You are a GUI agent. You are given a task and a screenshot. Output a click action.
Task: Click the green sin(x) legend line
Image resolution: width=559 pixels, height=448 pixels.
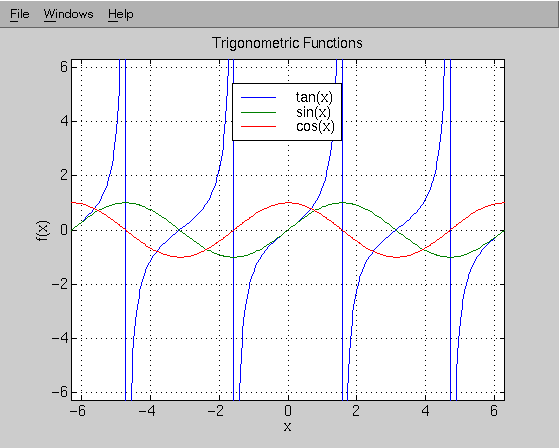point(258,112)
